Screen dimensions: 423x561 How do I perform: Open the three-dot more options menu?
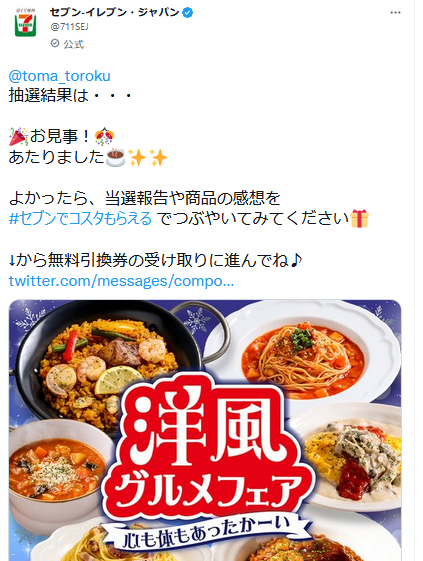pyautogui.click(x=395, y=13)
